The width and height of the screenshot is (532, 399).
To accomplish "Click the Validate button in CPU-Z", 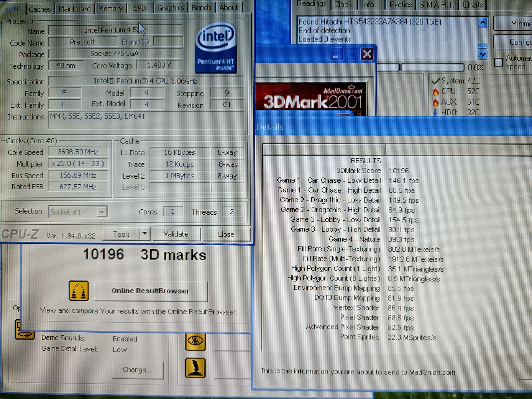I will click(176, 234).
